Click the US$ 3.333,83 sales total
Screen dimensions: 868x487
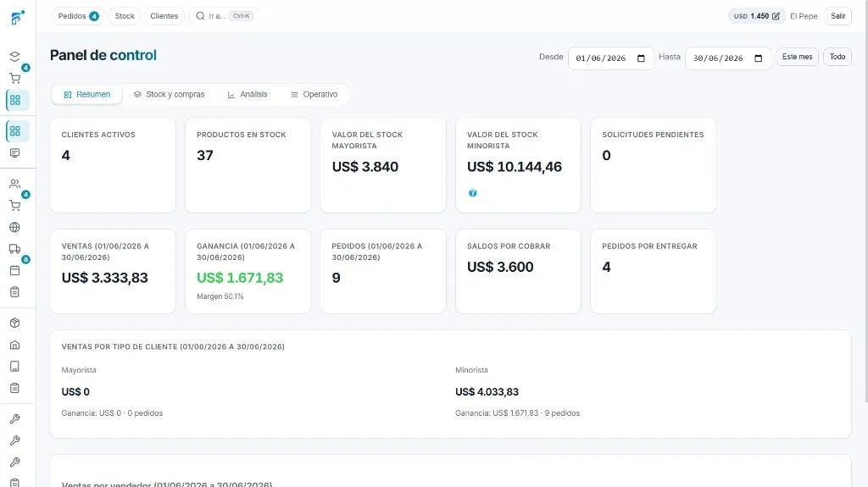104,278
